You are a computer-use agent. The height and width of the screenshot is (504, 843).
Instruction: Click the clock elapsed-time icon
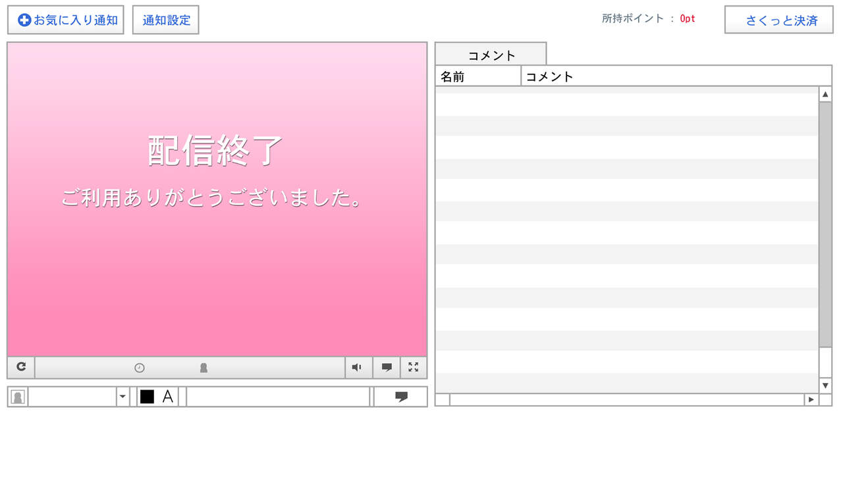tap(140, 368)
